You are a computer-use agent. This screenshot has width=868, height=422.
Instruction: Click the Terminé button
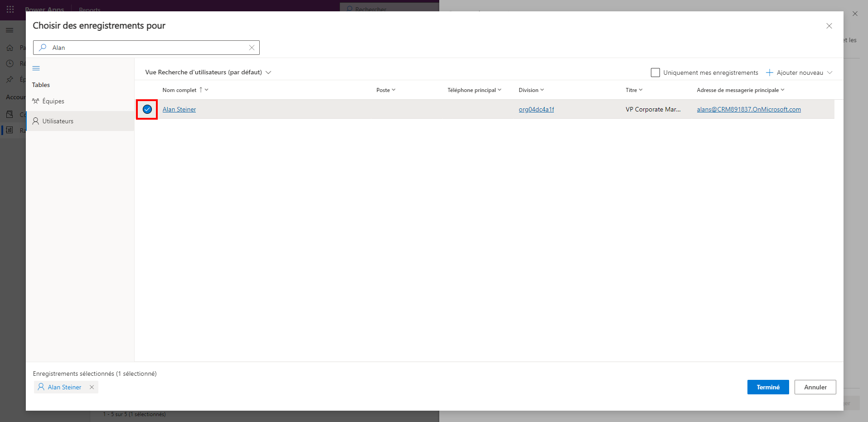pos(768,387)
